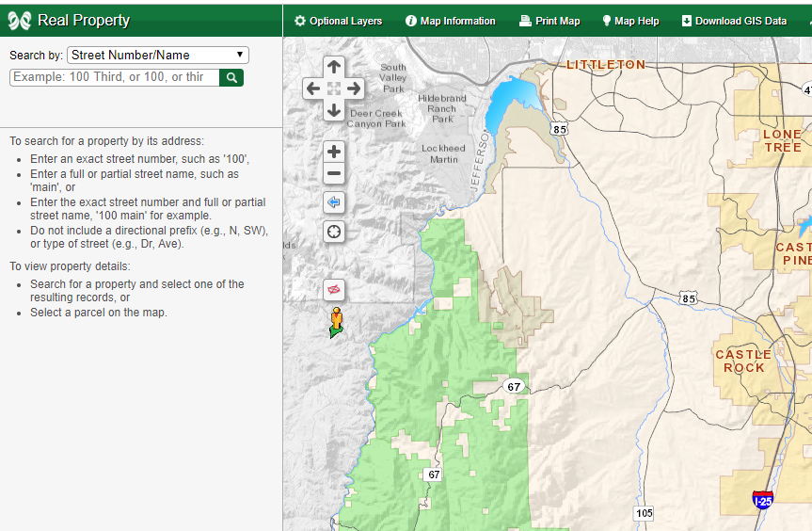Click Print Map in toolbar
Screen dimensions: 812x531
pyautogui.click(x=549, y=21)
